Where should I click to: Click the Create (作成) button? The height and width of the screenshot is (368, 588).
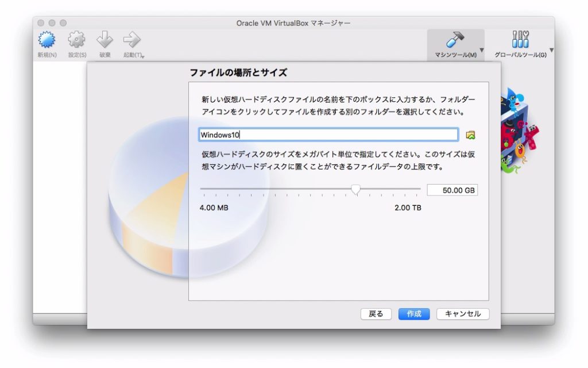coord(414,314)
